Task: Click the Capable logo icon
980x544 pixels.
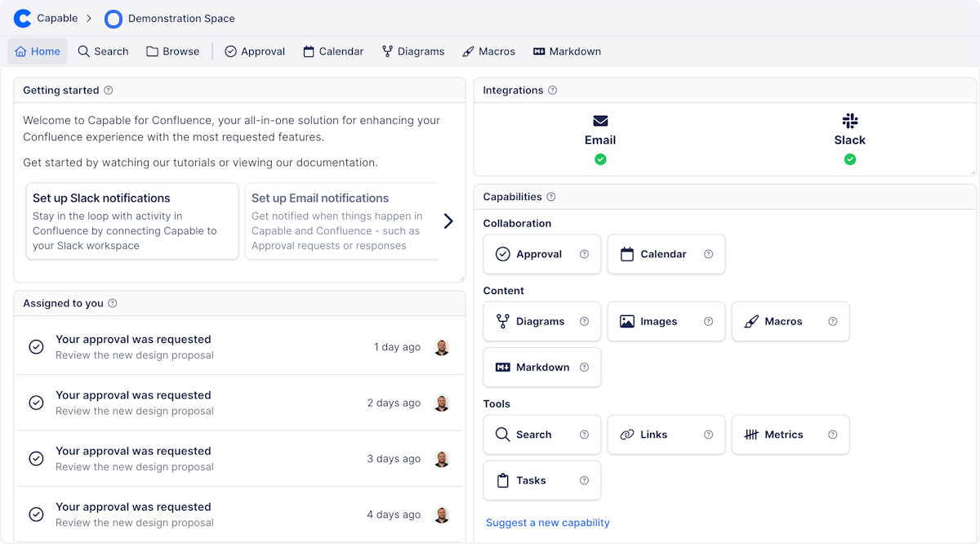Action: coord(22,18)
